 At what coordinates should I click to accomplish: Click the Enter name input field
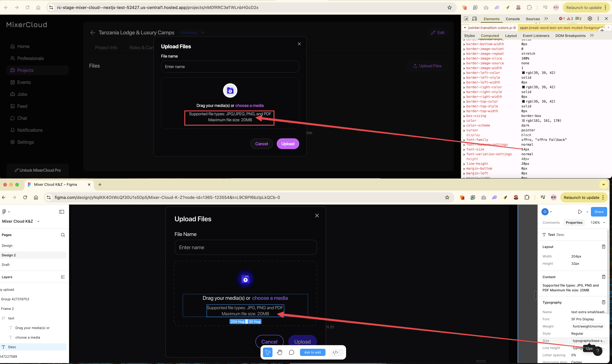pyautogui.click(x=230, y=67)
